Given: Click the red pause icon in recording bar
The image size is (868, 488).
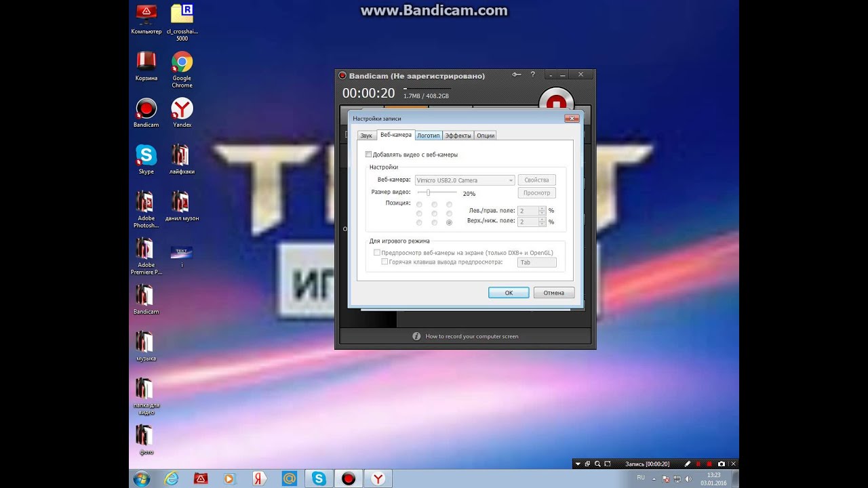Looking at the screenshot, I should (698, 464).
